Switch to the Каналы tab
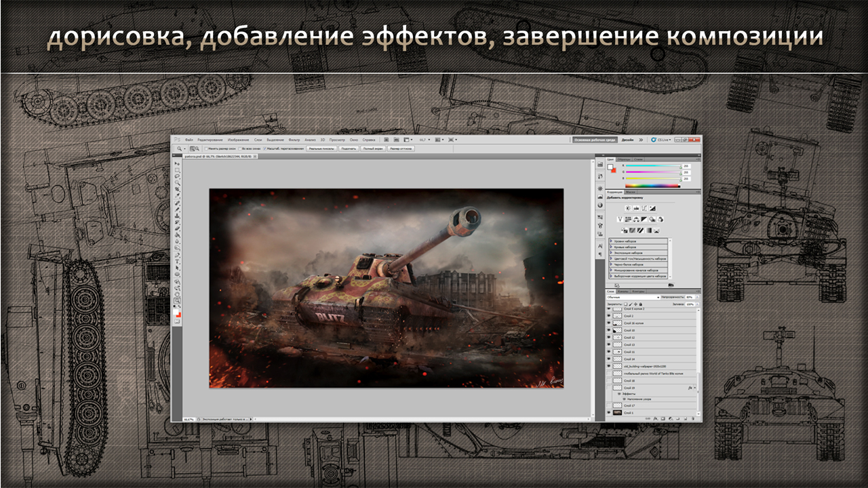868x488 pixels. coord(623,291)
